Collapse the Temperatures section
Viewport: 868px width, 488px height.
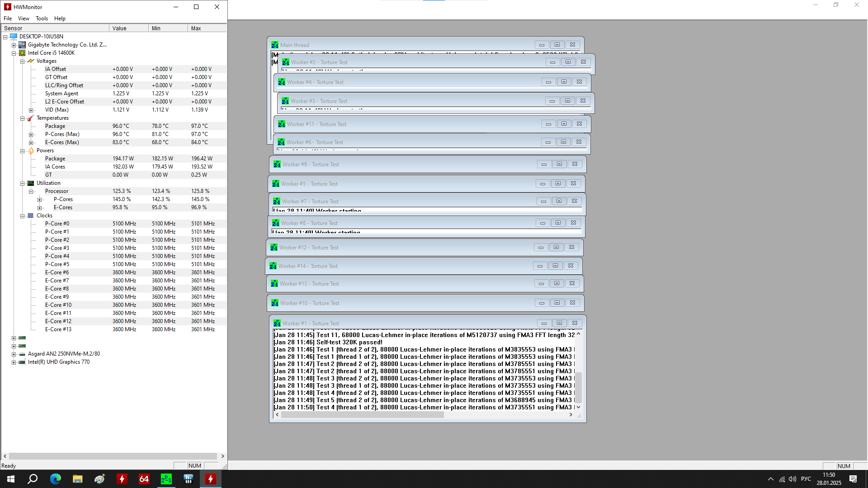pyautogui.click(x=22, y=118)
